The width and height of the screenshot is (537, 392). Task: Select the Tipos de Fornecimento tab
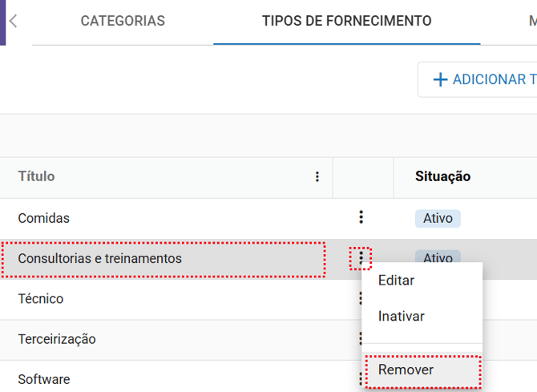[346, 22]
